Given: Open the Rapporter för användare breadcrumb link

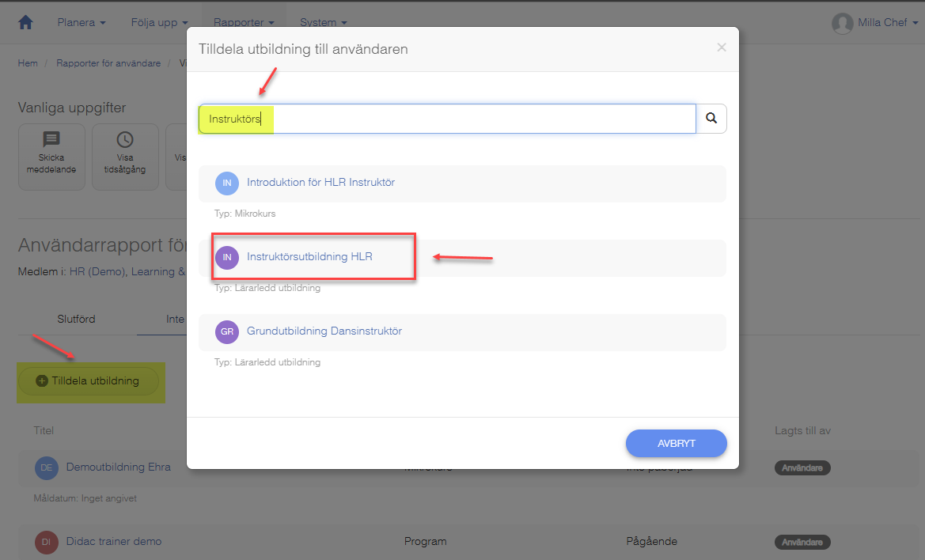Looking at the screenshot, I should (x=108, y=63).
